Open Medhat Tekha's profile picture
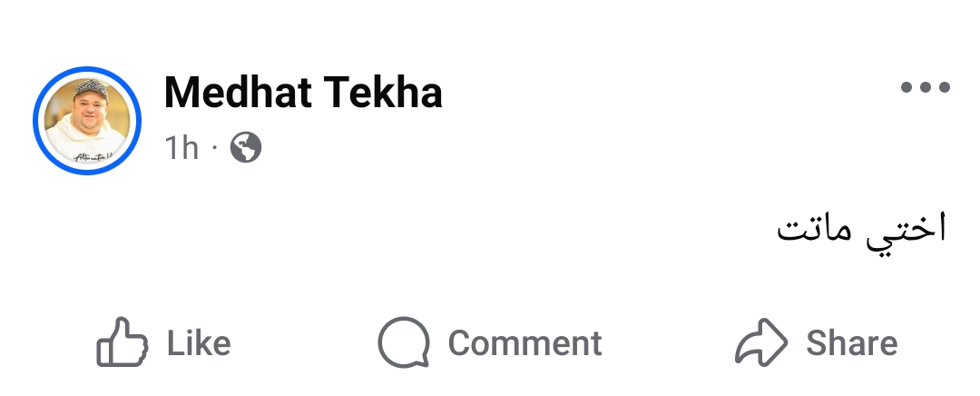The image size is (980, 396). pos(87,121)
